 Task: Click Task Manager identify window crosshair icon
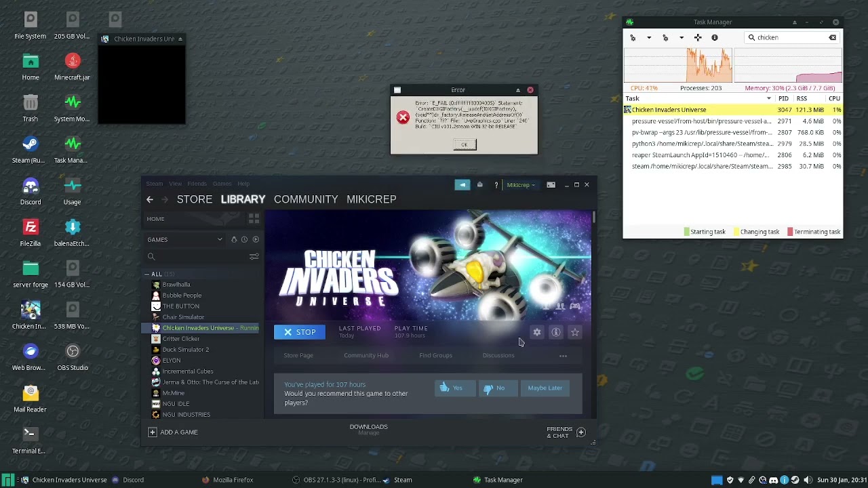click(698, 38)
